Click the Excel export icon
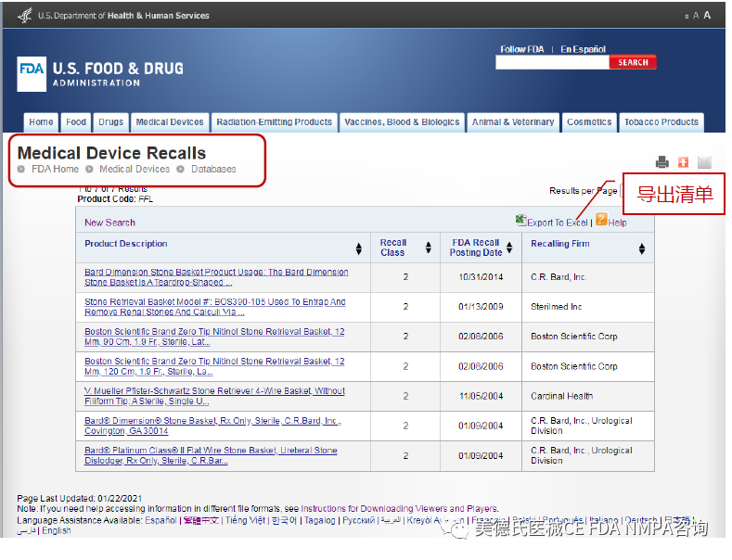 click(520, 221)
